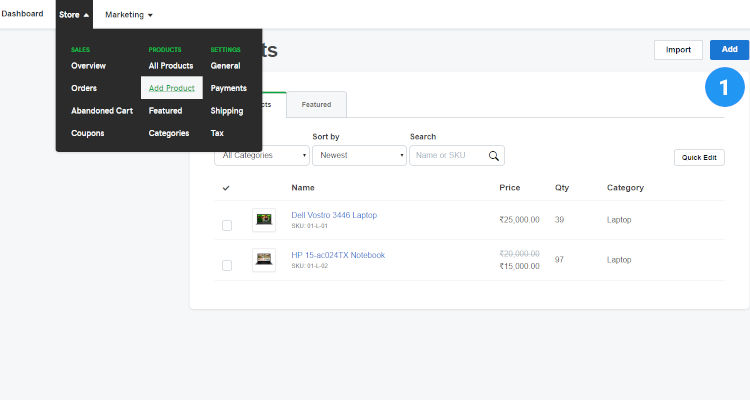Image resolution: width=750 pixels, height=400 pixels.
Task: Click the search magnifier icon
Action: pos(494,156)
